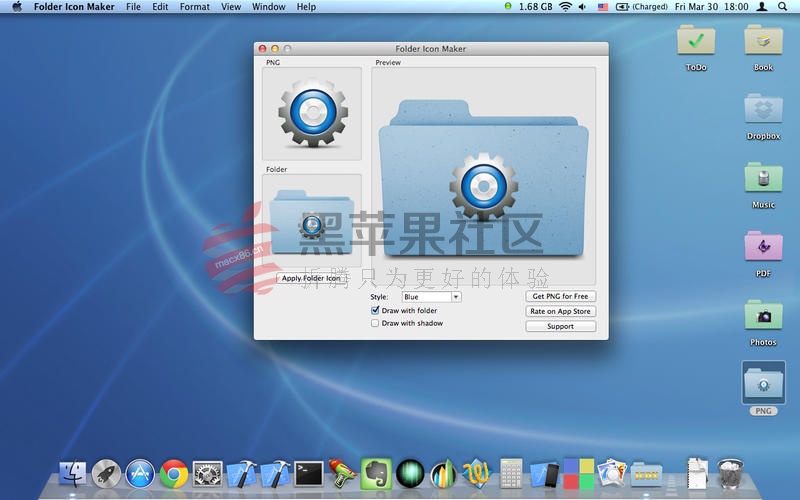This screenshot has width=800, height=500.
Task: Click the Fri Mar 30 18:00 clock
Action: pos(711,7)
